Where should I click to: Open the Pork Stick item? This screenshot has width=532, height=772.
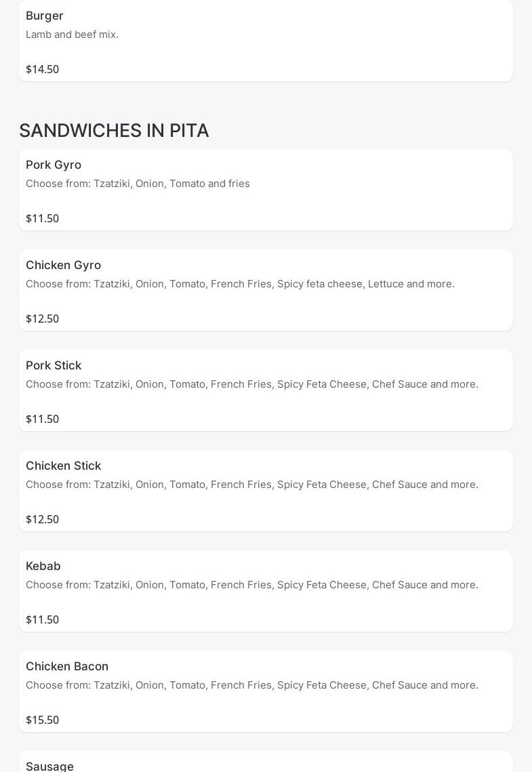click(54, 365)
